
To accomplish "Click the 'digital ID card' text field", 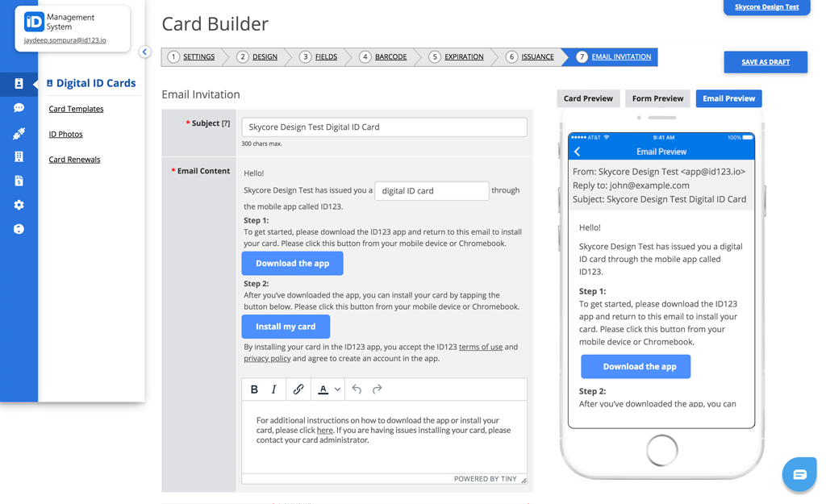I will 432,190.
